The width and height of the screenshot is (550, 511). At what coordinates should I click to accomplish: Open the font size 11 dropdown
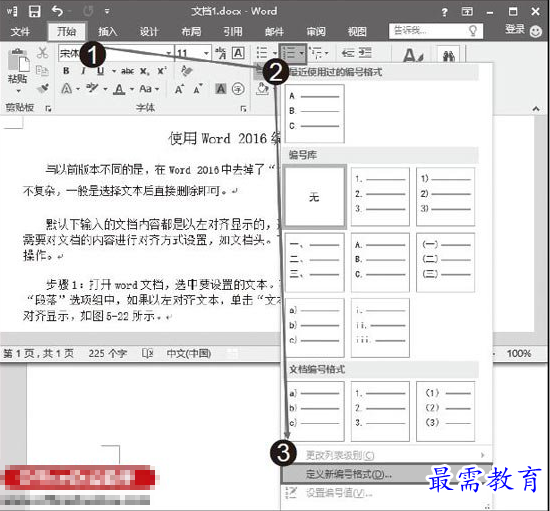click(206, 53)
